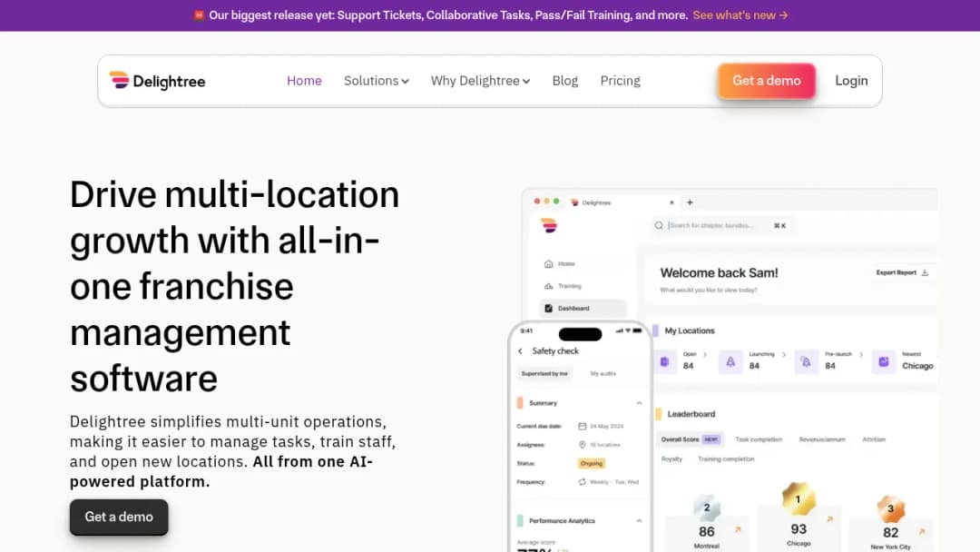Collapse the Summary section on phone
Viewport: 980px width, 552px height.
[x=639, y=403]
